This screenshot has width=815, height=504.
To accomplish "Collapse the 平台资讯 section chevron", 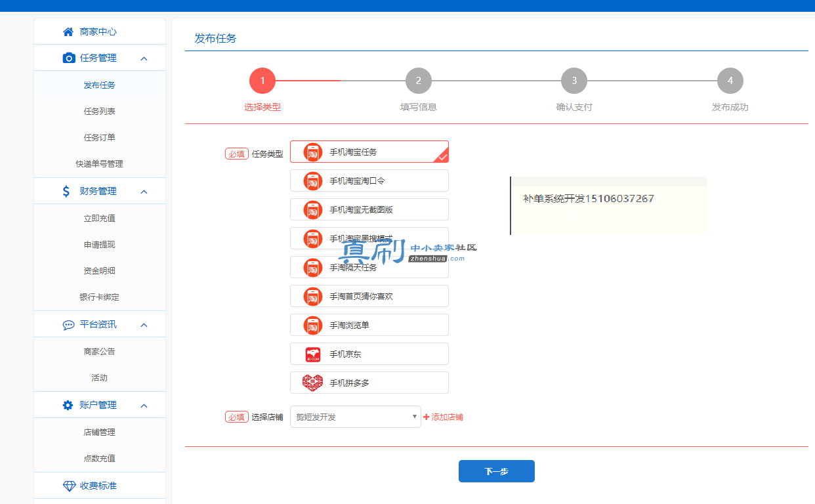I will click(144, 325).
